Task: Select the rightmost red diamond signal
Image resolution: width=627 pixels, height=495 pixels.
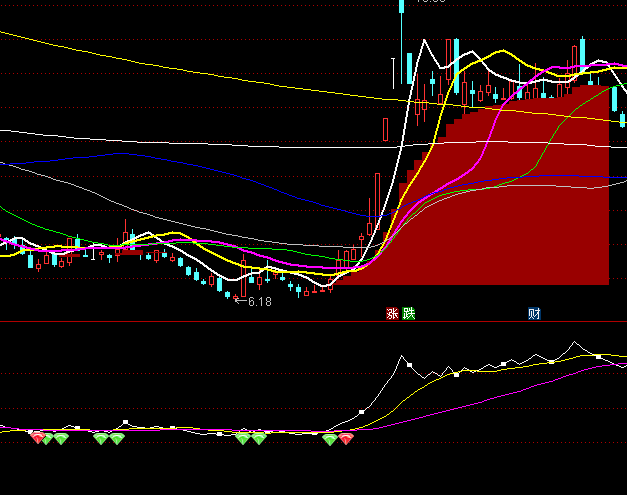Action: tap(346, 438)
